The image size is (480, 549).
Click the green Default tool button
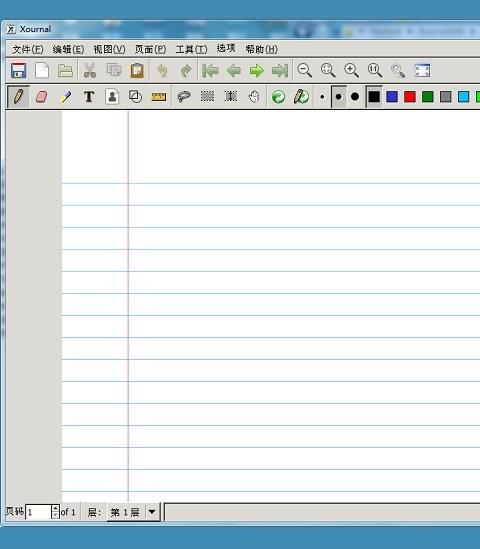pos(278,97)
